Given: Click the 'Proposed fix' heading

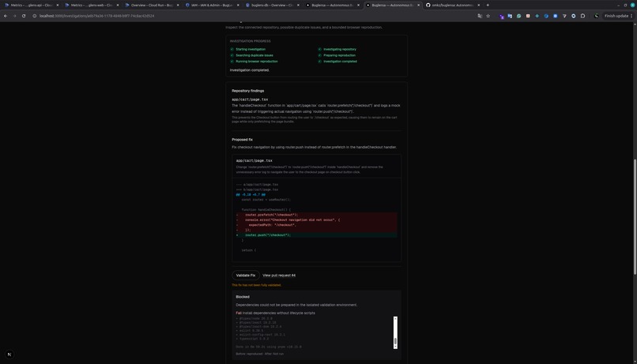Looking at the screenshot, I should click(242, 140).
